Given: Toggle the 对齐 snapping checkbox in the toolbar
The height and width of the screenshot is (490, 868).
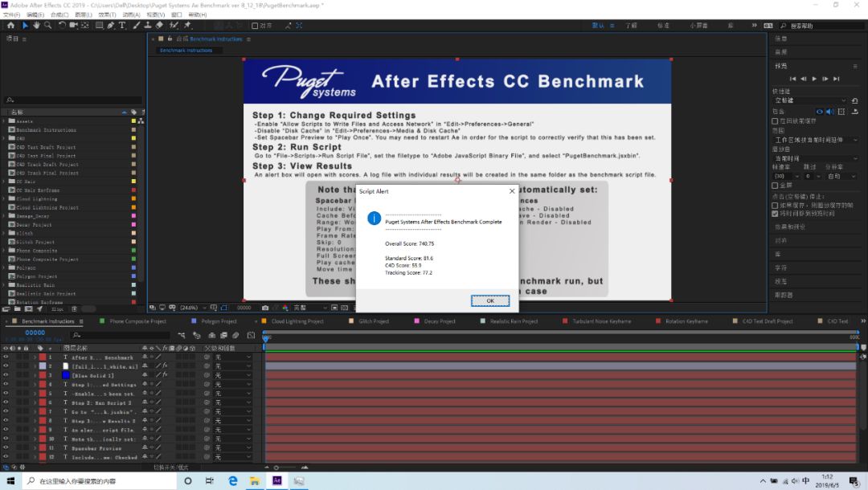Looking at the screenshot, I should click(x=256, y=26).
